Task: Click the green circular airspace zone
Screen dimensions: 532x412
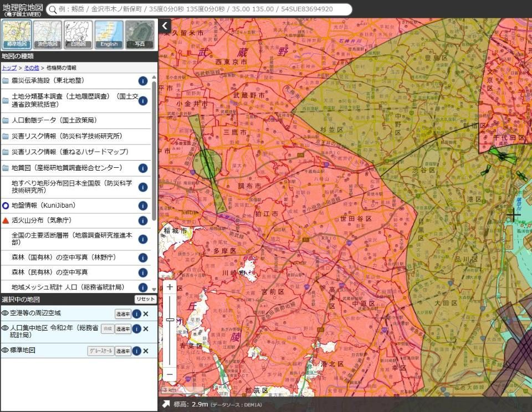Action: 207,164
